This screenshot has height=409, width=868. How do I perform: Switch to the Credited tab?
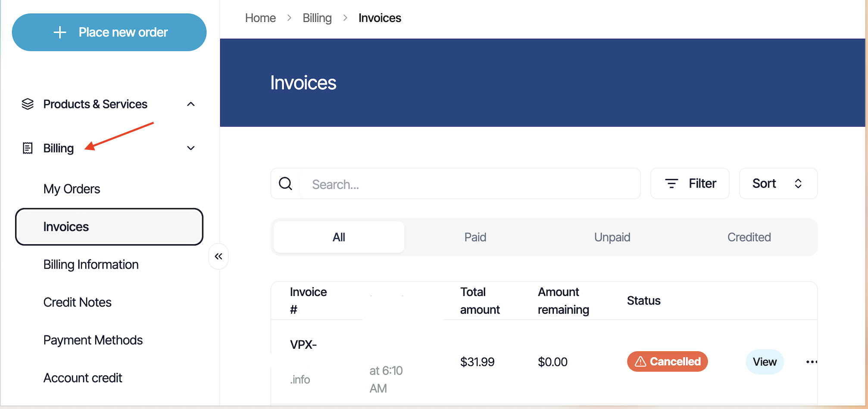coord(749,237)
